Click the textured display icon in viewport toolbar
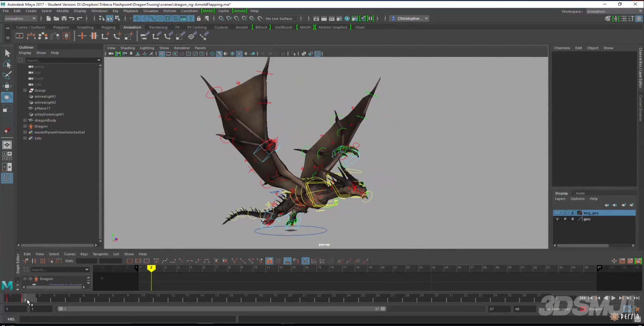Viewport: 644px width, 326px height. pyautogui.click(x=239, y=54)
